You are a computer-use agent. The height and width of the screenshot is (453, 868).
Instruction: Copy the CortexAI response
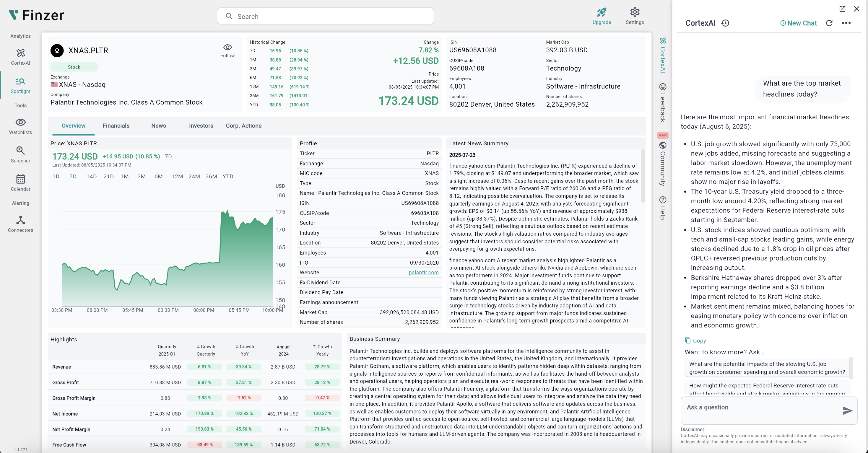point(695,340)
